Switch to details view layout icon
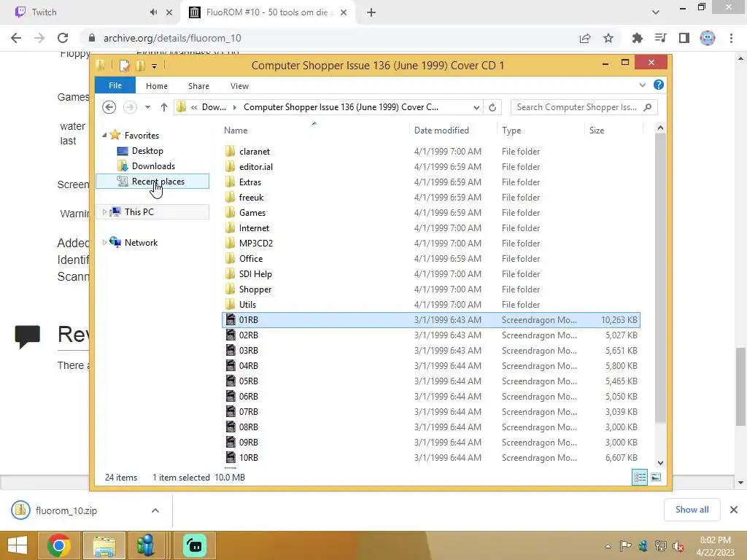This screenshot has height=560, width=747. (x=640, y=477)
